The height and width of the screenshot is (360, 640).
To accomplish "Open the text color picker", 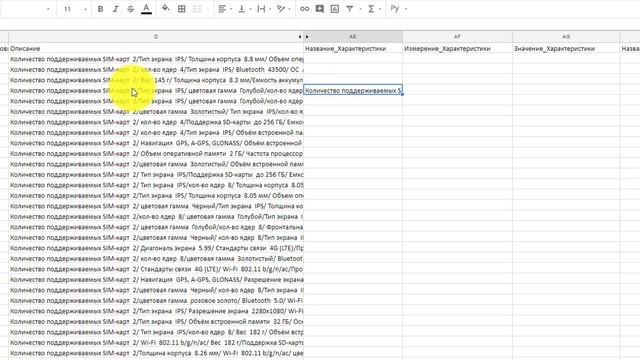I will tap(147, 9).
